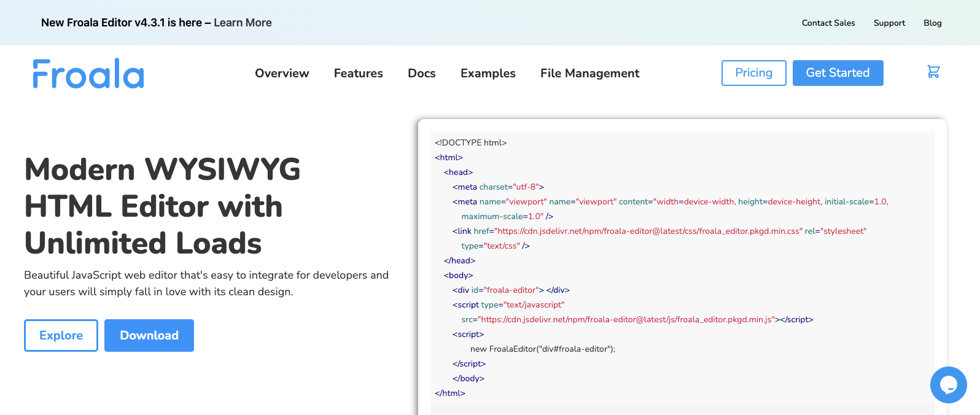Click the "New Froala Editor v4.3.1 is here" text

coord(122,23)
